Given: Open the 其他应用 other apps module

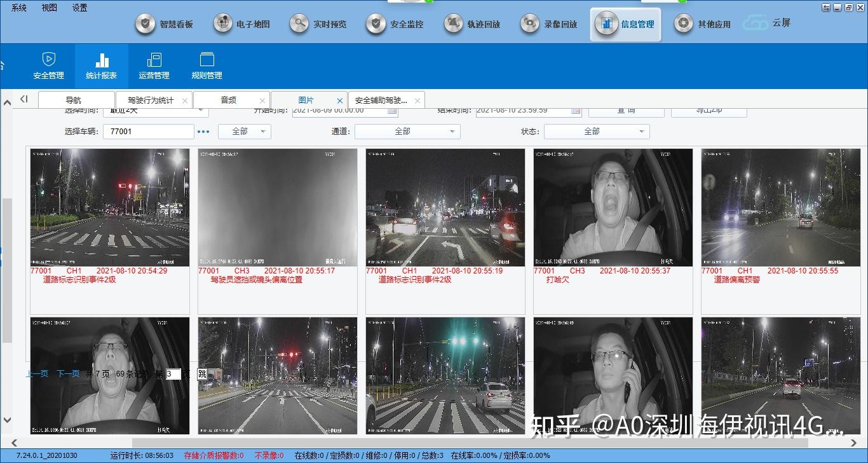Looking at the screenshot, I should click(702, 24).
